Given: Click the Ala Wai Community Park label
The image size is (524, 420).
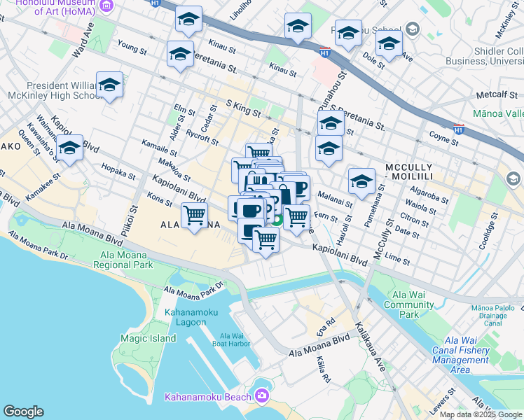Looking at the screenshot, I should click(x=408, y=304).
